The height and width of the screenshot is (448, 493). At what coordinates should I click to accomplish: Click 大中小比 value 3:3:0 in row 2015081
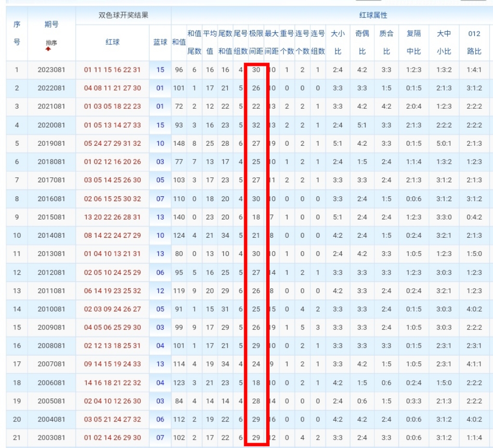coord(443,217)
